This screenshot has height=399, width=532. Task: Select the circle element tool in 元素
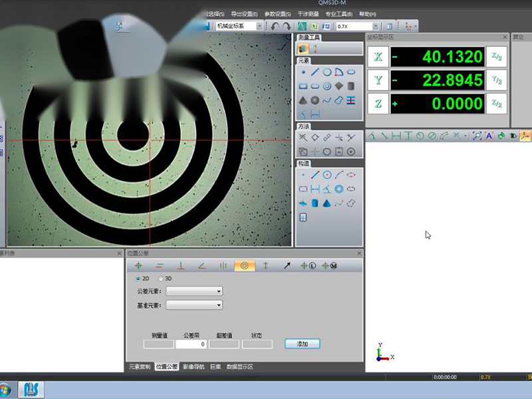pyautogui.click(x=327, y=72)
